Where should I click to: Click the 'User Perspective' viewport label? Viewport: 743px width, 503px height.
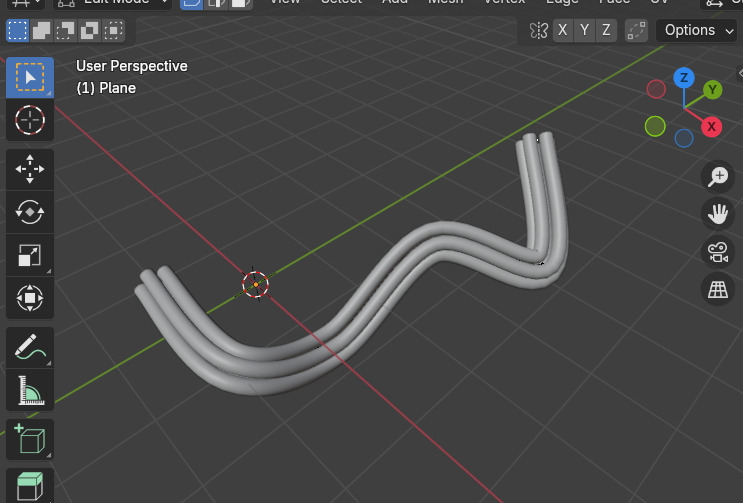click(132, 66)
